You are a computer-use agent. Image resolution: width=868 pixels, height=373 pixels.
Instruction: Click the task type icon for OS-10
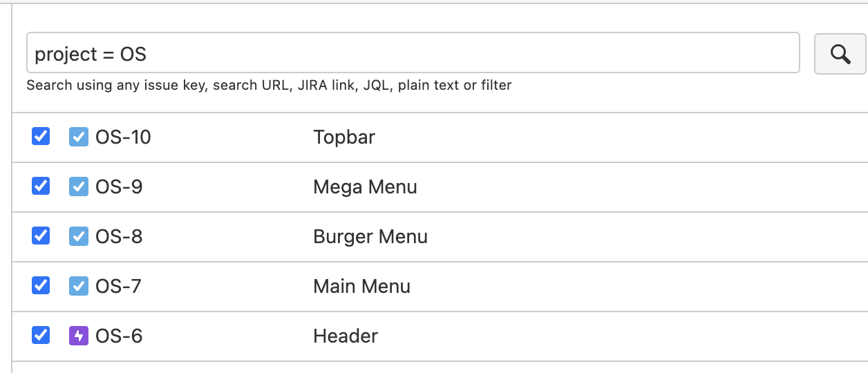[79, 137]
